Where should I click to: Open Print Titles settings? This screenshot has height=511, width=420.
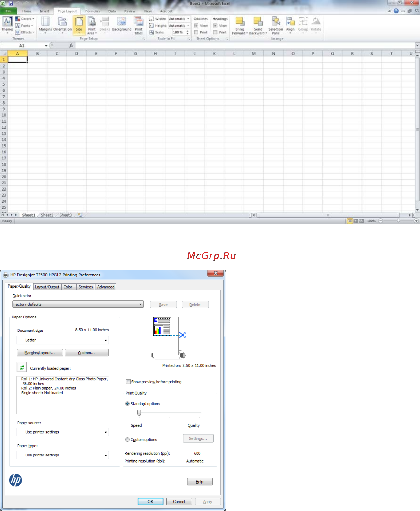coord(138,26)
